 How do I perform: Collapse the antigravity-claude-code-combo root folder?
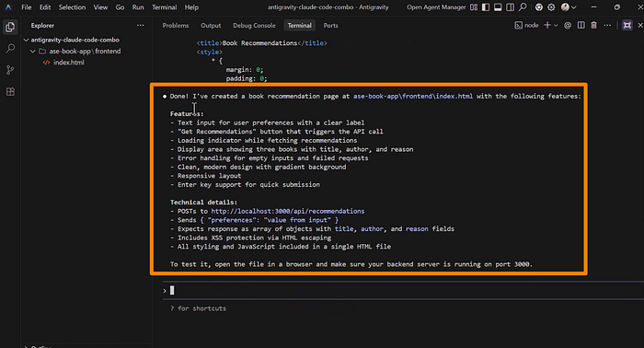27,40
